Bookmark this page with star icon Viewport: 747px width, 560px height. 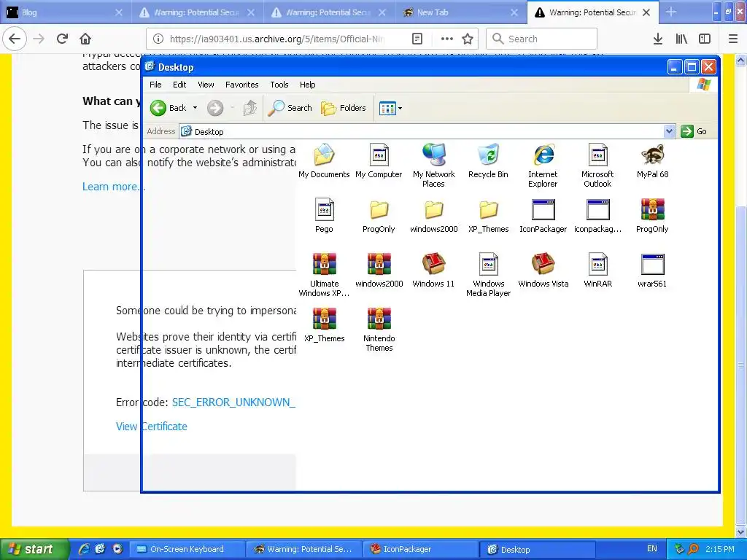coord(468,39)
